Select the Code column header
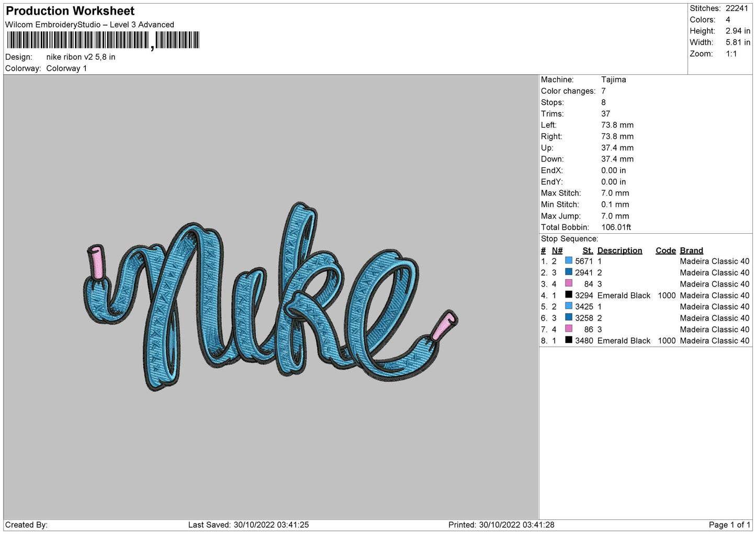 point(665,251)
